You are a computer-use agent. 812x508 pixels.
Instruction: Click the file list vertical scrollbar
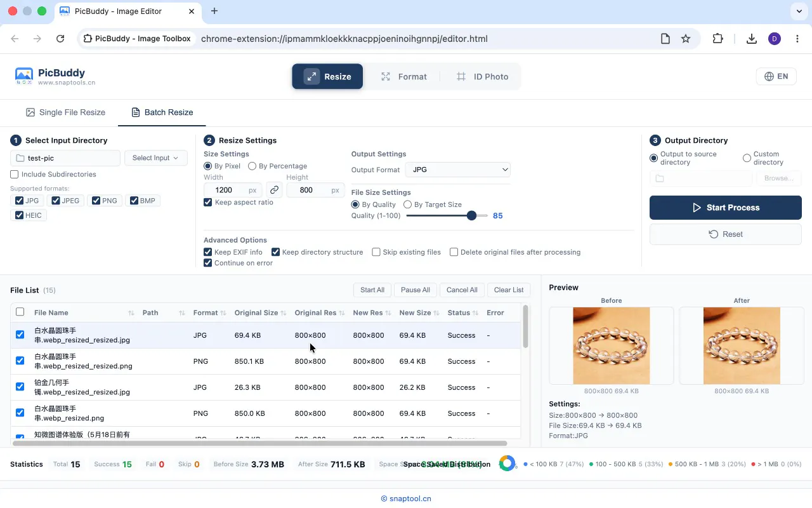click(x=525, y=326)
